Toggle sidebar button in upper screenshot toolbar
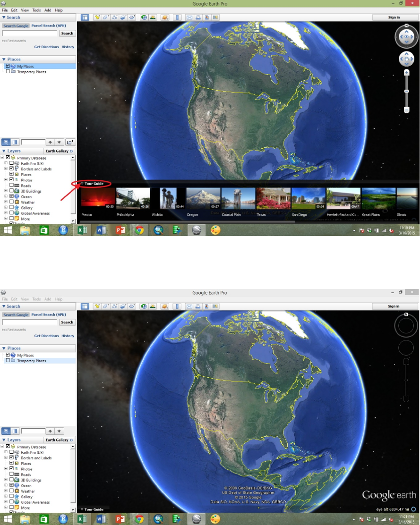The width and height of the screenshot is (420, 525). click(85, 17)
